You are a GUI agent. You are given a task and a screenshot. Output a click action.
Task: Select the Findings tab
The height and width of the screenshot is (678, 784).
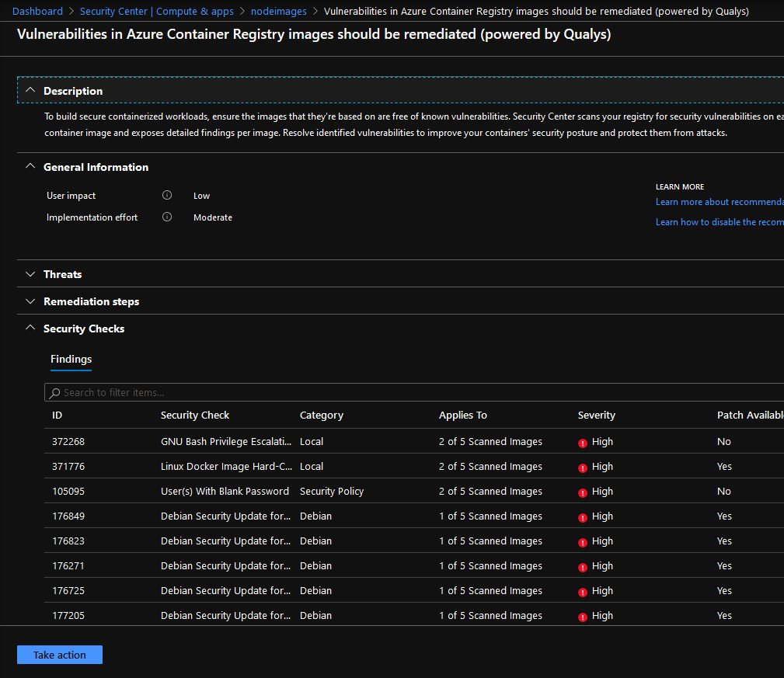coord(71,360)
